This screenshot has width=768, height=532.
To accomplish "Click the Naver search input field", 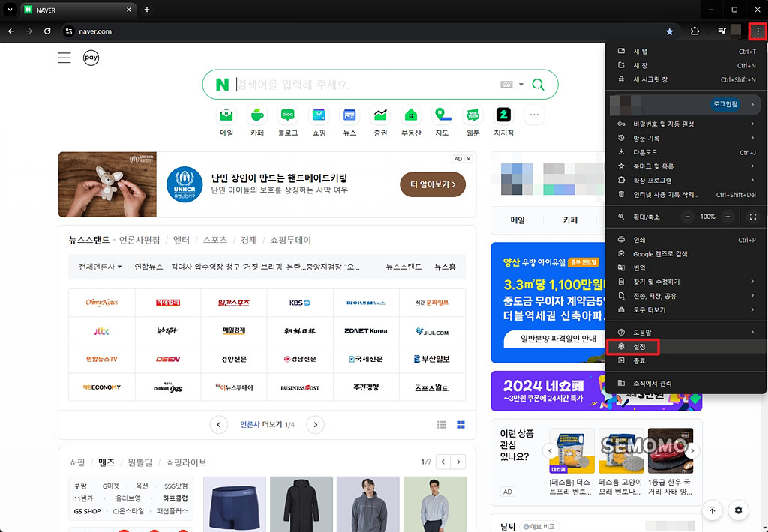I will (365, 85).
